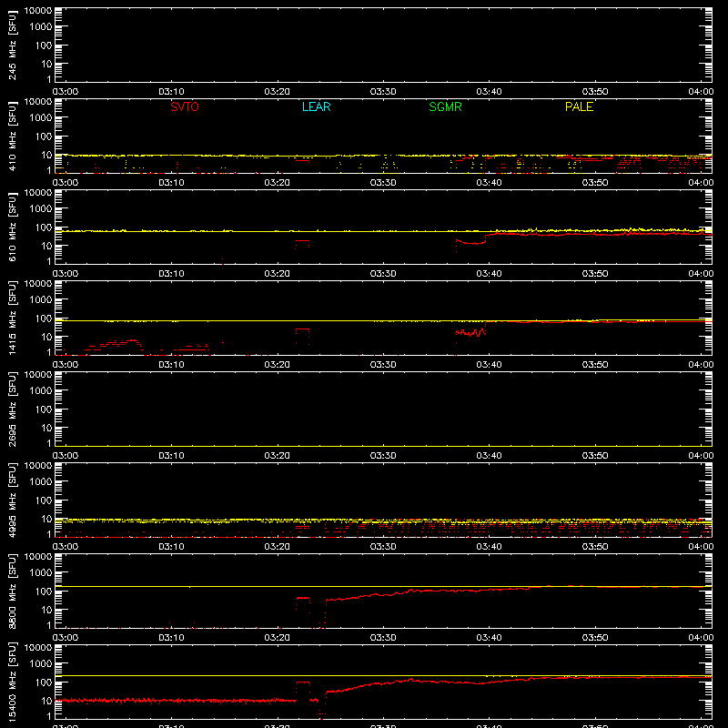The image size is (728, 728).
Task: Click the 1000 tick value on 410 MHz axis
Action: point(41,118)
